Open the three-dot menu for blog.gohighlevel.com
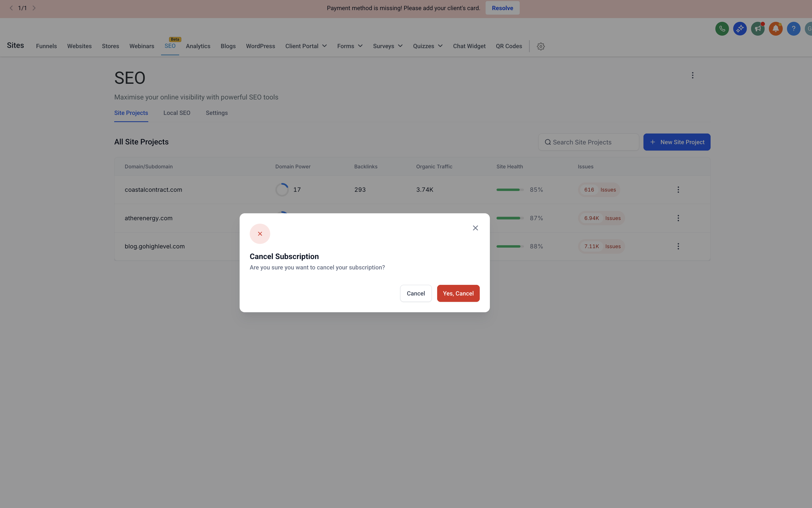This screenshot has height=508, width=812. (678, 246)
